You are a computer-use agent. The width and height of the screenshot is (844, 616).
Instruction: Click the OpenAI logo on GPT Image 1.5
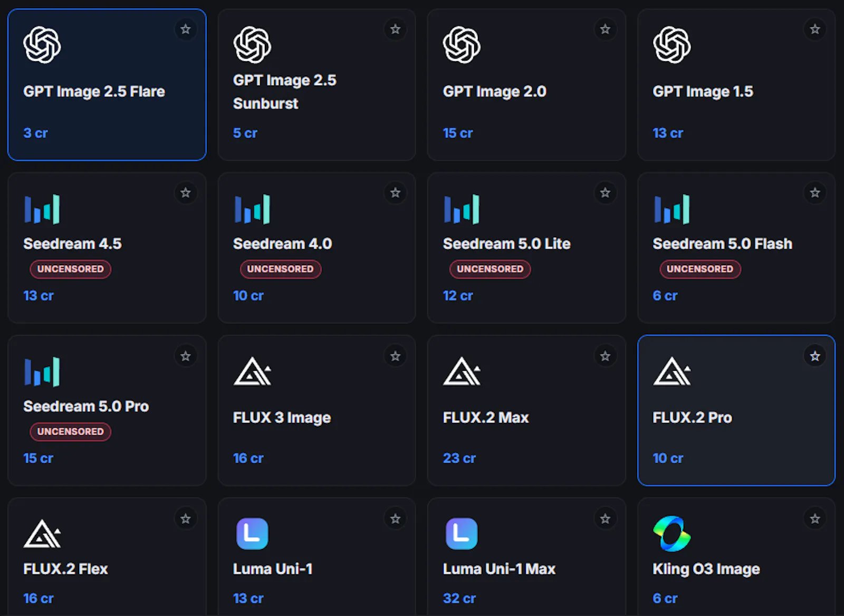click(x=672, y=45)
